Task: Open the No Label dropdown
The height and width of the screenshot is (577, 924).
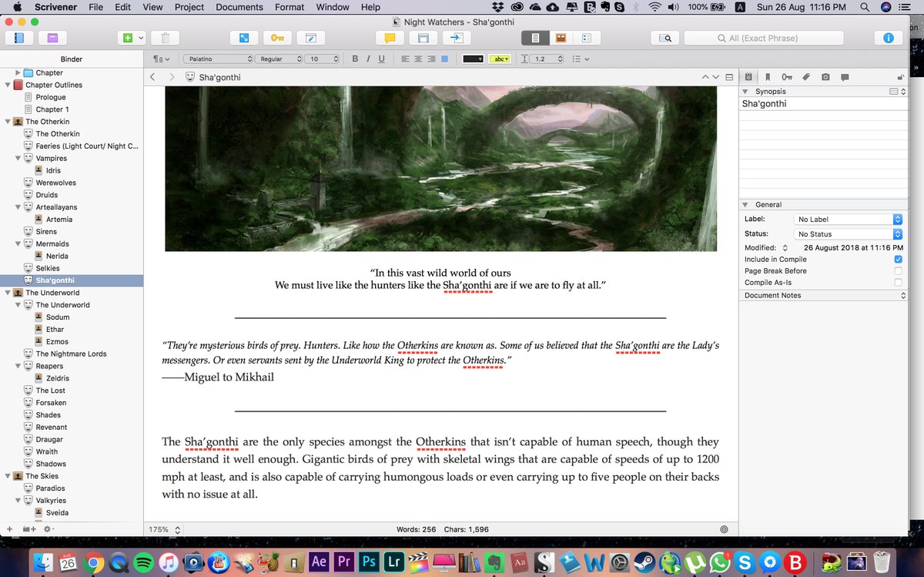Action: click(848, 220)
